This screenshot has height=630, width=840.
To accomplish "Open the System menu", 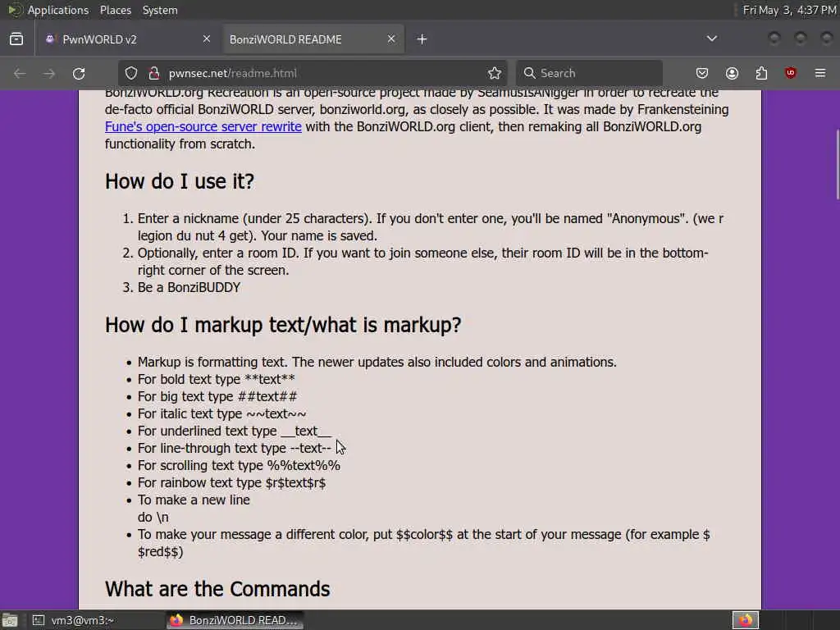I will click(160, 10).
